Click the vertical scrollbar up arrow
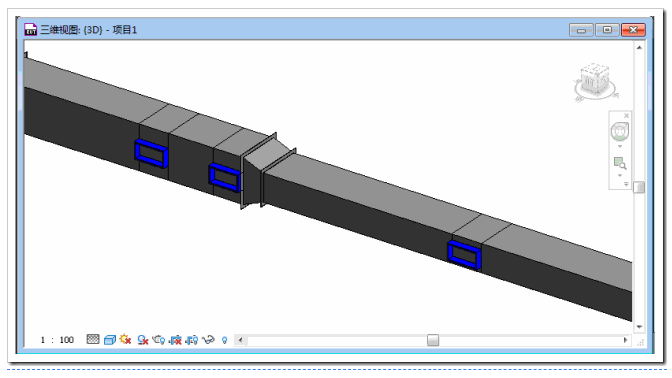This screenshot has width=672, height=378. 639,47
